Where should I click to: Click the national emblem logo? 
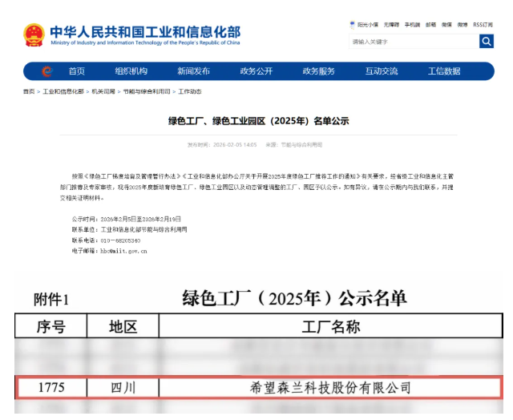coord(34,35)
